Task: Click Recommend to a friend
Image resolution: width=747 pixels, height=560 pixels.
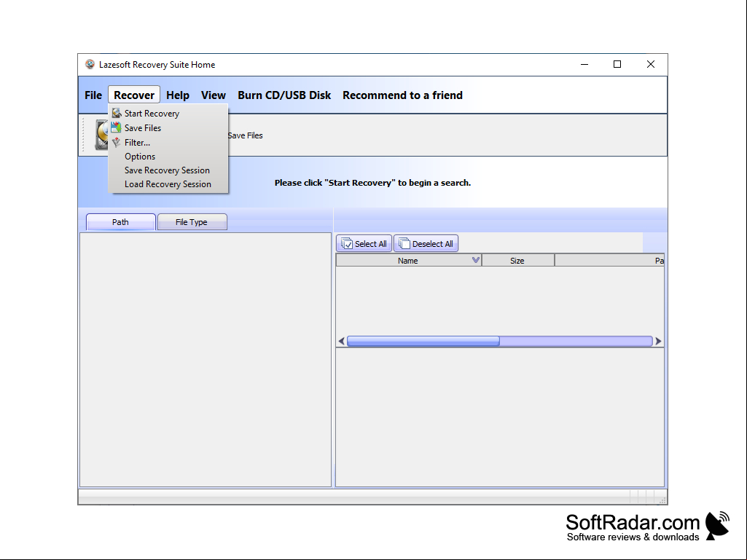Action: (402, 95)
